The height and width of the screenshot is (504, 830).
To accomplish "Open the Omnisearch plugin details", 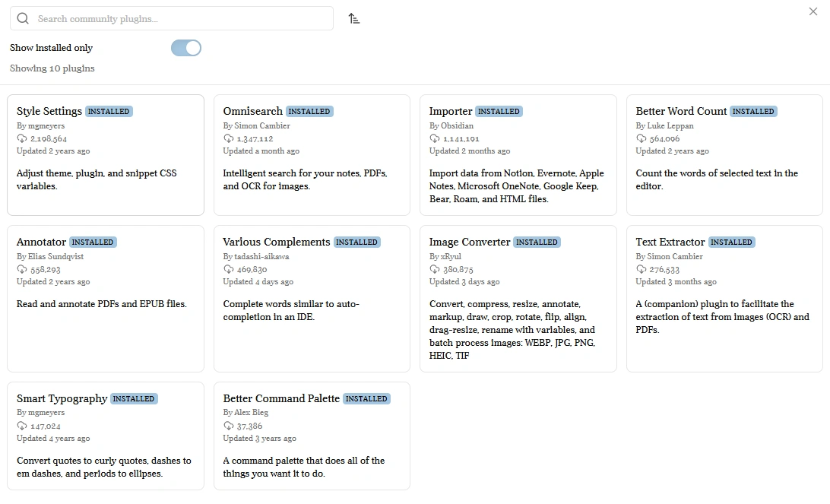I will coord(252,111).
